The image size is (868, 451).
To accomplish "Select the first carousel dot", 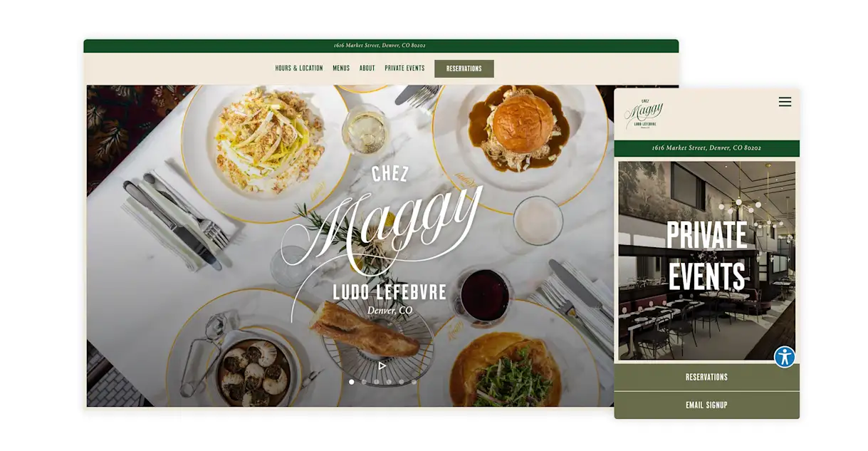I will (351, 382).
